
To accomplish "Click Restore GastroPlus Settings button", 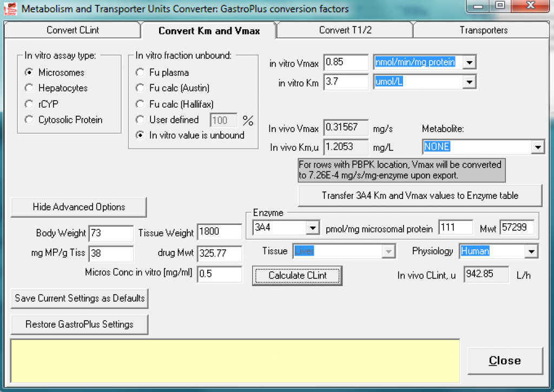I will [80, 324].
